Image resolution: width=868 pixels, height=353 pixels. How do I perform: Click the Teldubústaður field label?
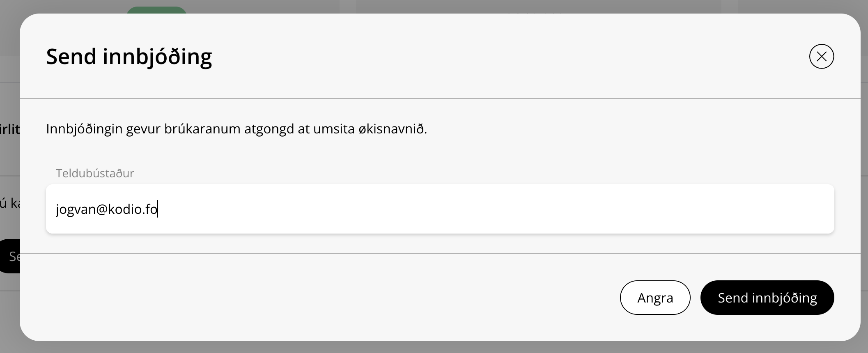[95, 173]
